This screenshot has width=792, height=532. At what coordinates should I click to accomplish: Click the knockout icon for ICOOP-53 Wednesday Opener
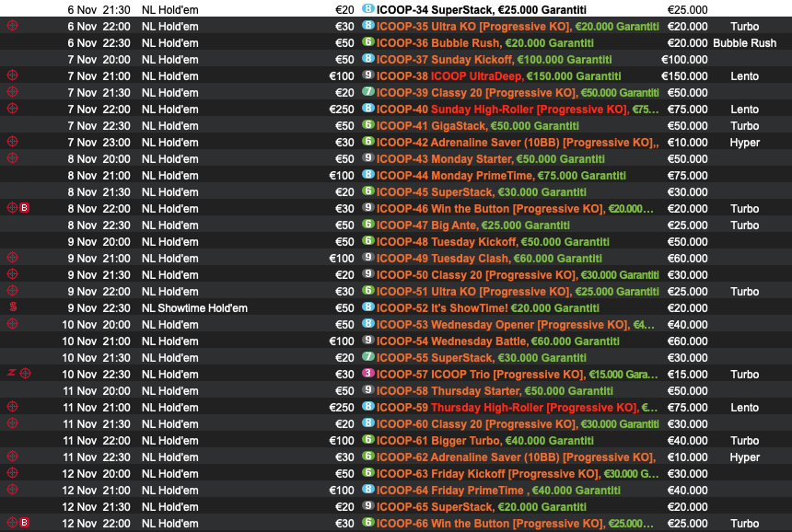[x=13, y=324]
